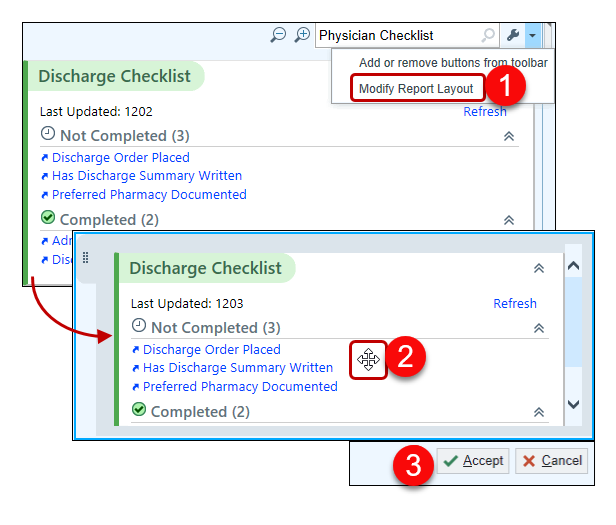This screenshot has width=616, height=525.
Task: Click the Cancel button
Action: [551, 461]
